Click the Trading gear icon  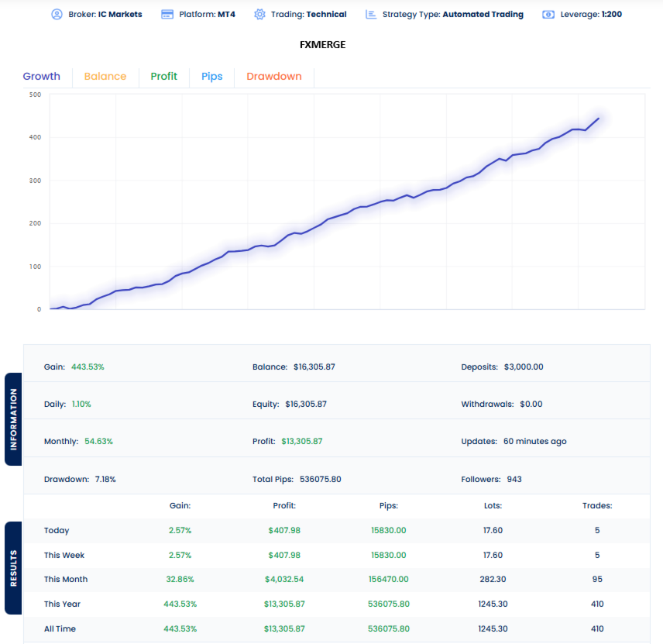coord(259,14)
